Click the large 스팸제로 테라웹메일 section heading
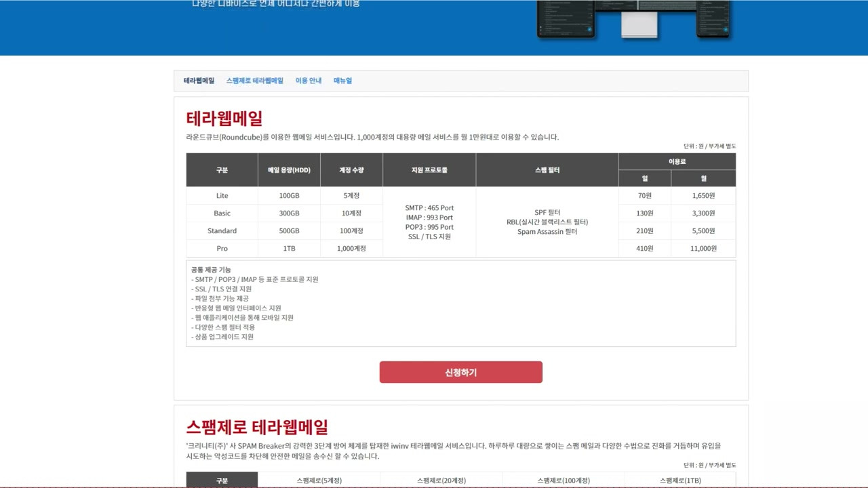 257,427
